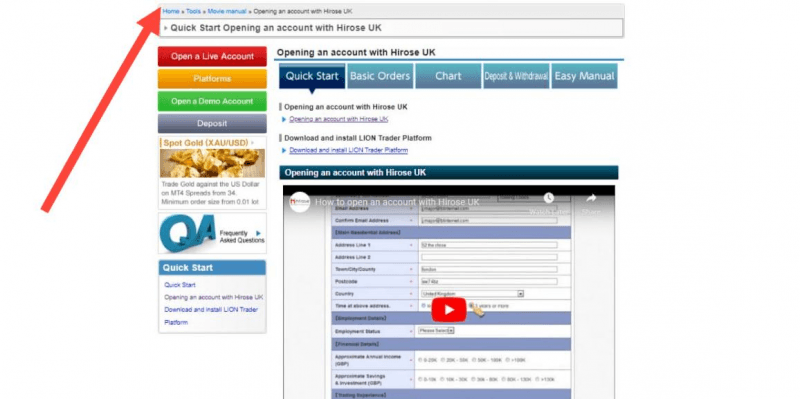Select the 50K - 100K annual income radio
Screen dimensions: 800x399
coord(474,360)
